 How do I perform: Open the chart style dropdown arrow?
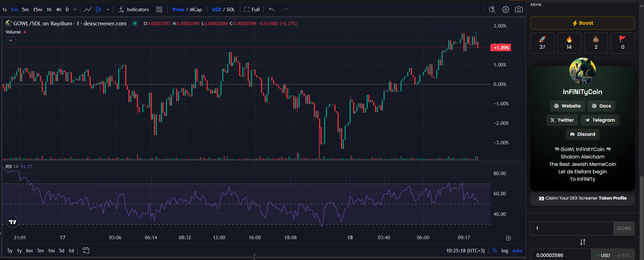point(108,9)
